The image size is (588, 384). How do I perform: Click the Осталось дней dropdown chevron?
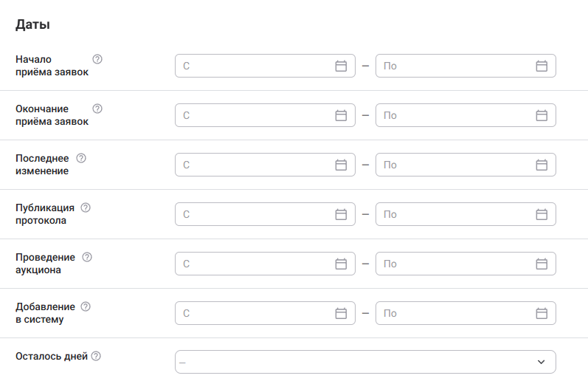click(x=541, y=362)
